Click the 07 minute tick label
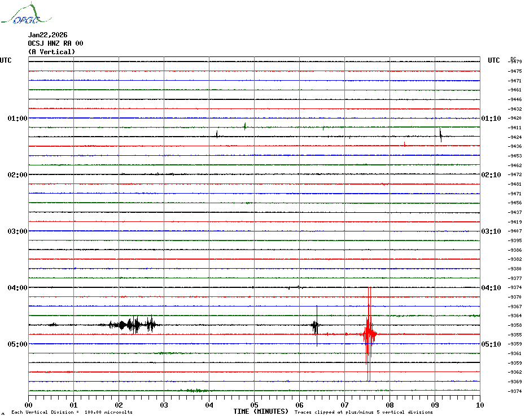 click(344, 405)
